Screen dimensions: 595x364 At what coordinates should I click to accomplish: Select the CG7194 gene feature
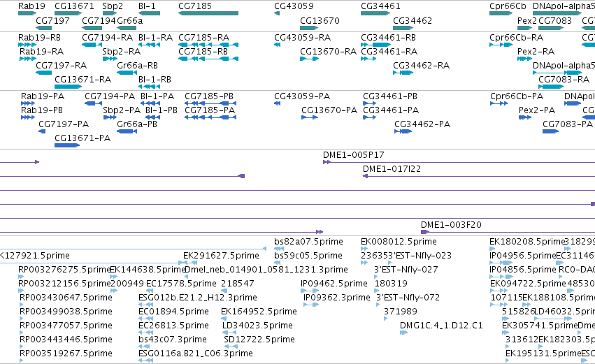pos(92,28)
